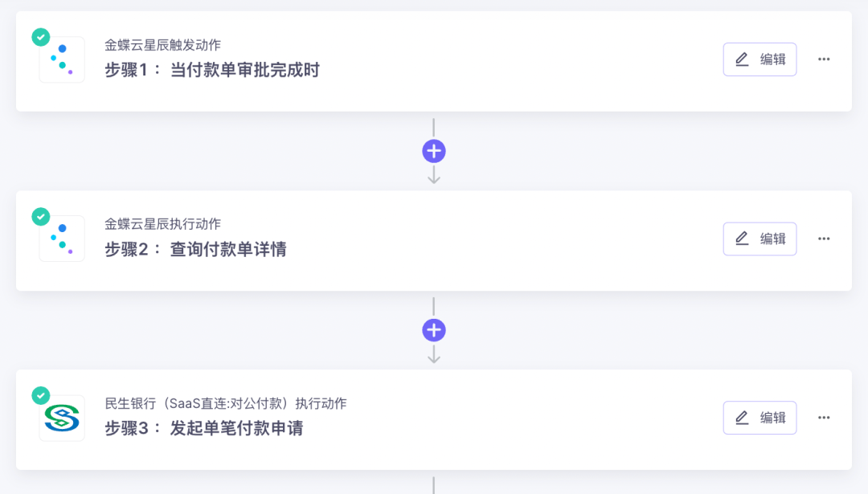Click the 民生银行 执行动作 label in step 3
Image resolution: width=868 pixels, height=494 pixels.
pyautogui.click(x=225, y=403)
